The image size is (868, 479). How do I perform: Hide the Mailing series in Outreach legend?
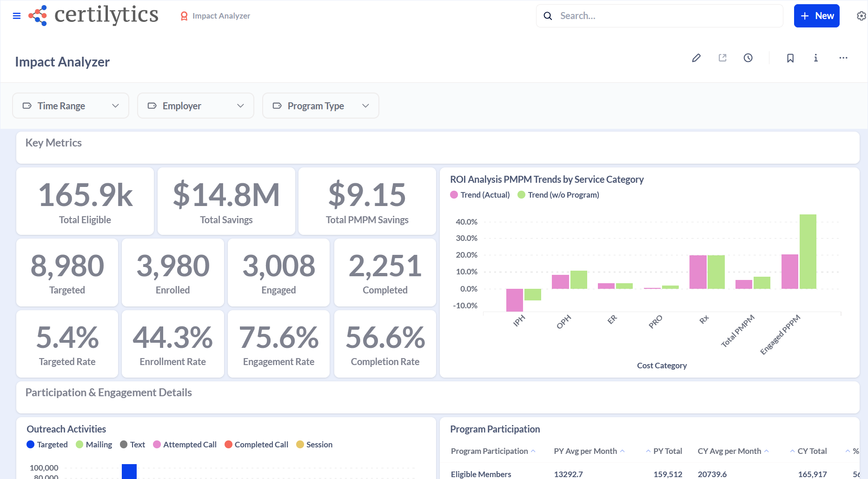coord(93,445)
